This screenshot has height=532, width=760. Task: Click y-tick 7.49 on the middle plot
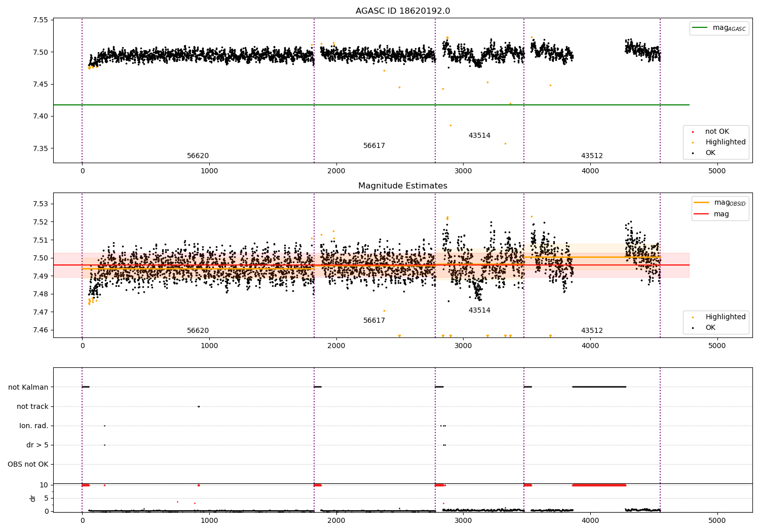pos(40,276)
